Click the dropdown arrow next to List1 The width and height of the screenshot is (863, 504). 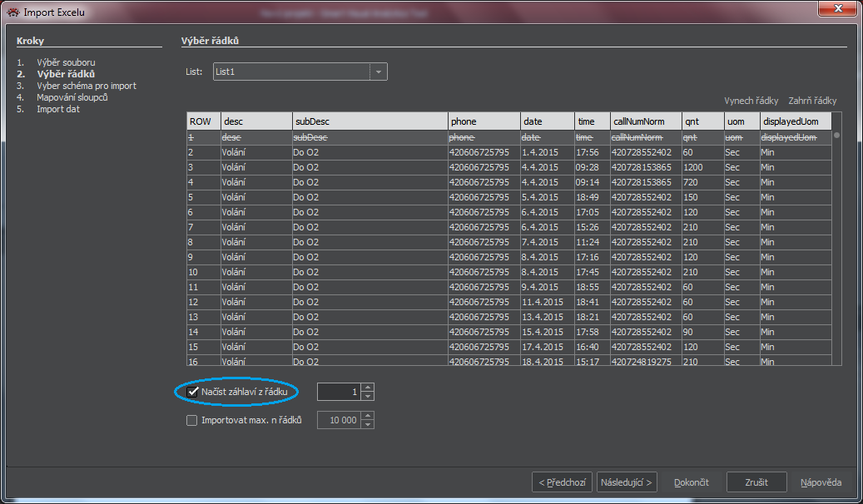point(379,72)
